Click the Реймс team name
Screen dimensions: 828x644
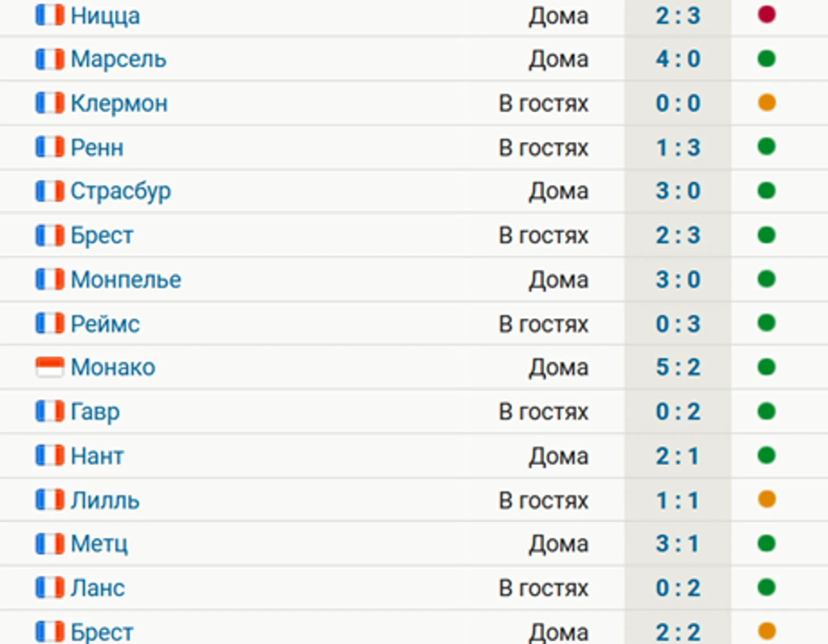[x=105, y=324]
